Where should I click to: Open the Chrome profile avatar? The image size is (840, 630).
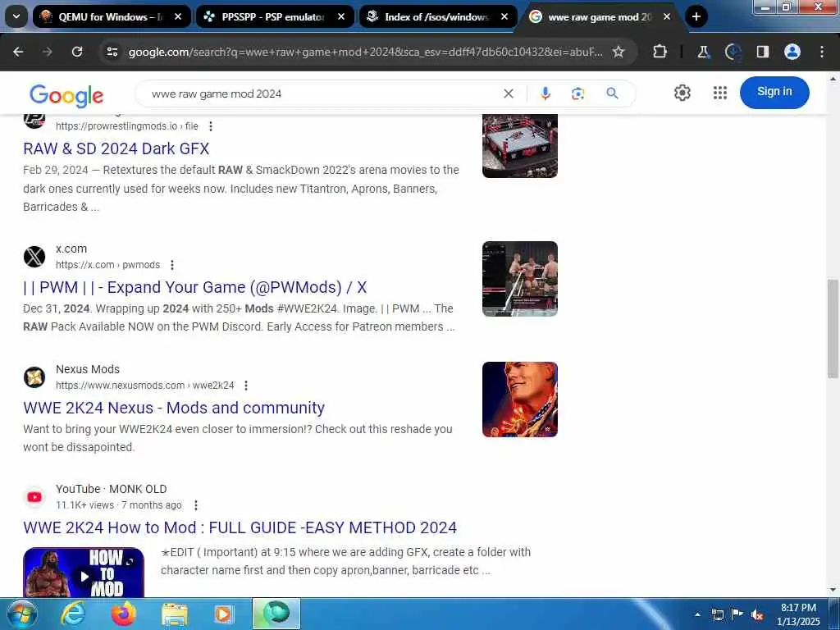tap(792, 52)
